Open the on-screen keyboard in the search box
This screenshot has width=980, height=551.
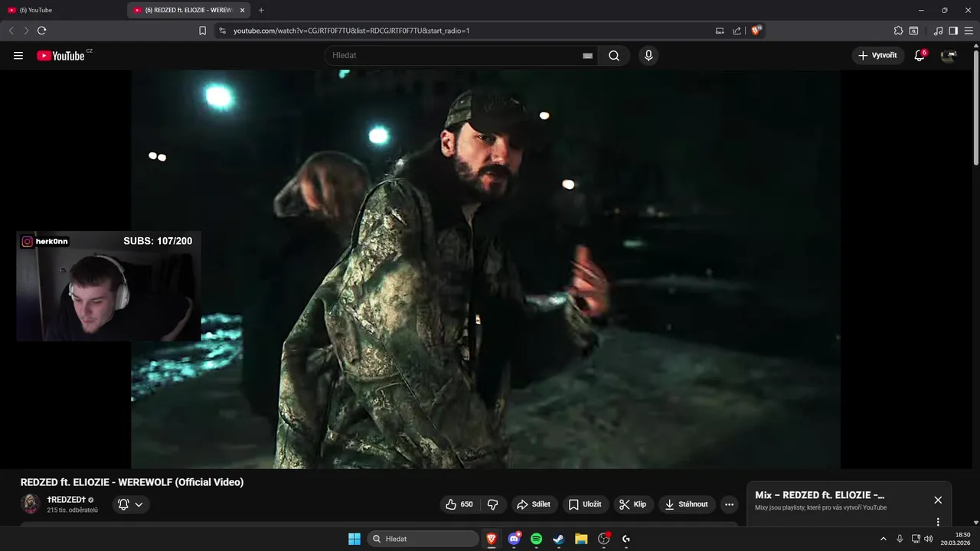click(587, 56)
